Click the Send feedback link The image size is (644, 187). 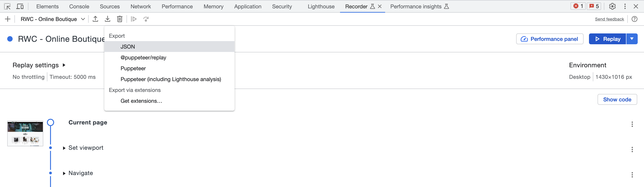click(609, 19)
